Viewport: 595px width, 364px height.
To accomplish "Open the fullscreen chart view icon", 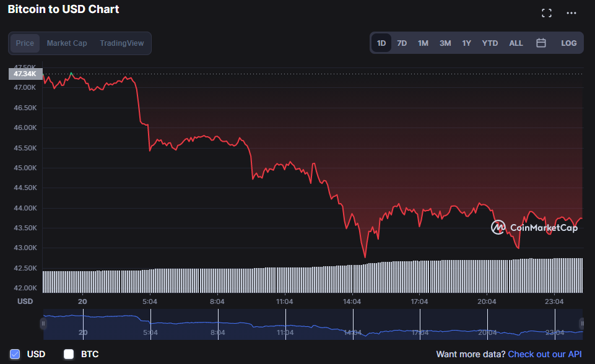I will coord(547,13).
